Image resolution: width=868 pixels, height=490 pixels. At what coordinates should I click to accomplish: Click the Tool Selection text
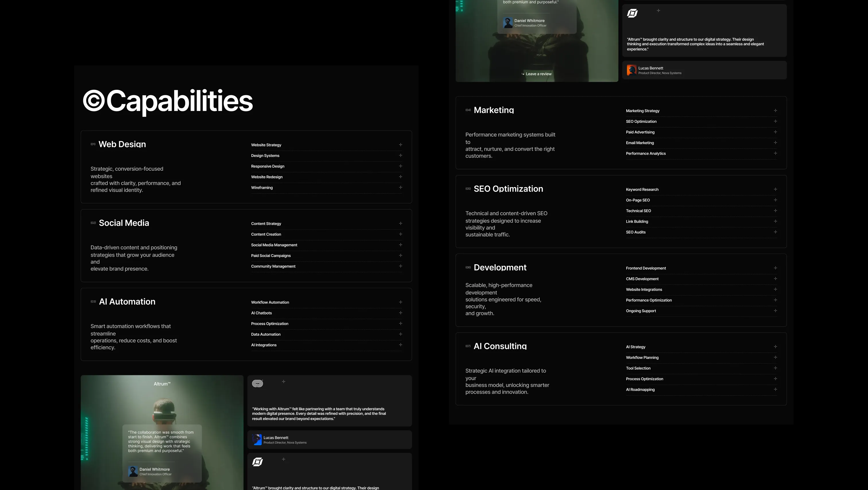638,368
